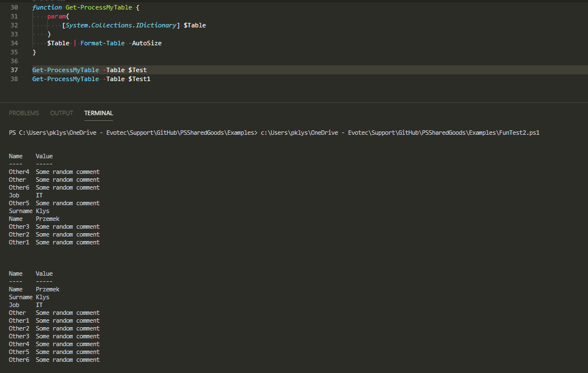The height and width of the screenshot is (373, 588).
Task: Place cursor on the param keyword
Action: click(56, 16)
